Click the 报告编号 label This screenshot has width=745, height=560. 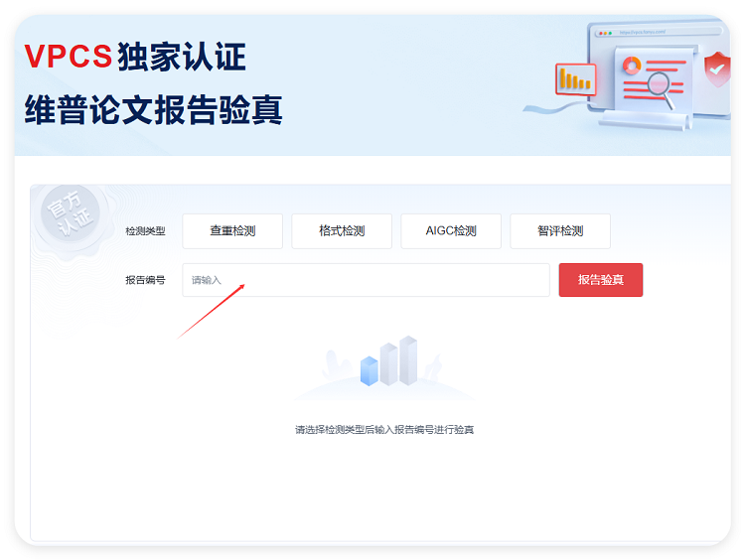pos(145,280)
